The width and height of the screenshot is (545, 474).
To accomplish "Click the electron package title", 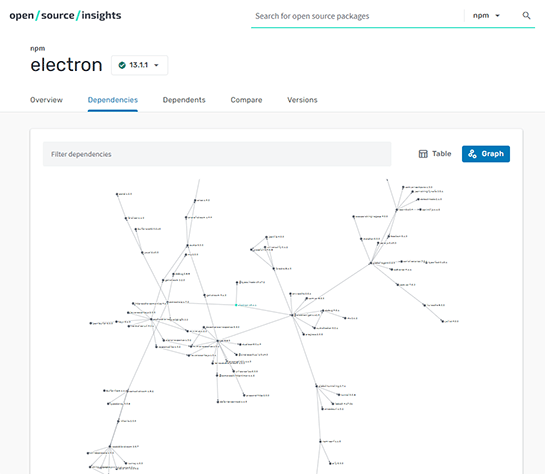I will coord(66,65).
